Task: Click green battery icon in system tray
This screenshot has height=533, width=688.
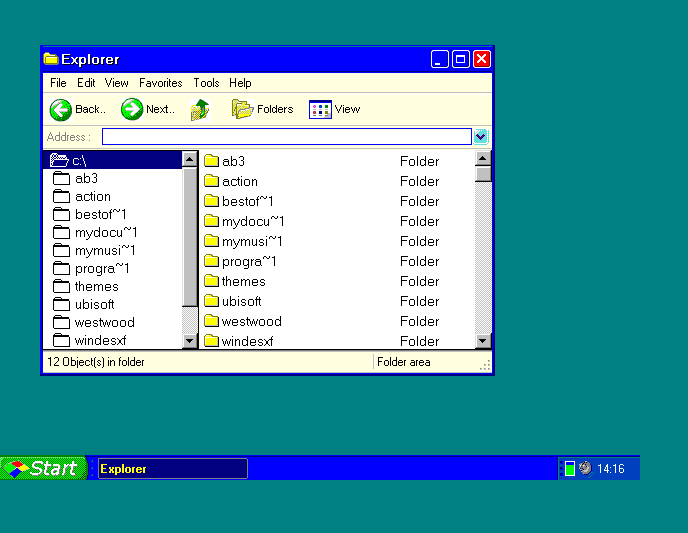Action: click(x=570, y=469)
